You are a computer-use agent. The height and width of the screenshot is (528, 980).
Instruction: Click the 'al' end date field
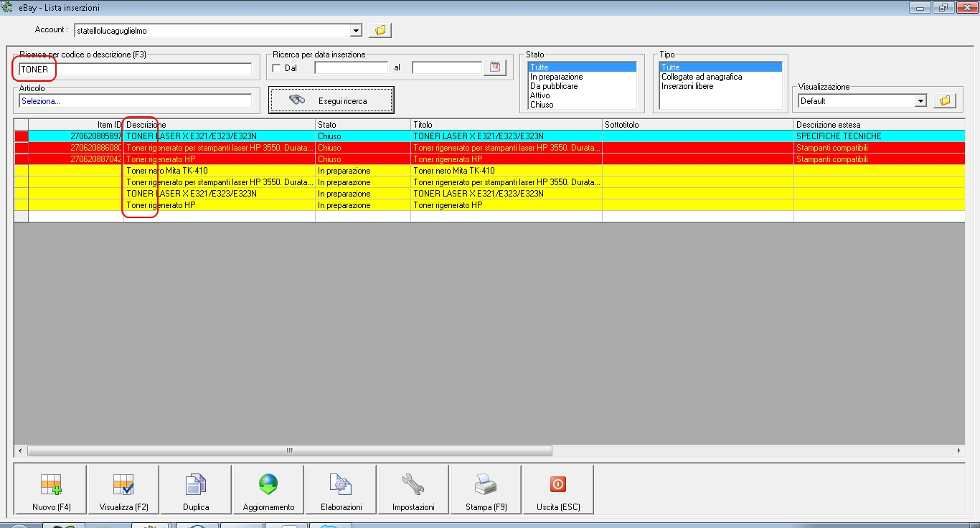pyautogui.click(x=447, y=68)
